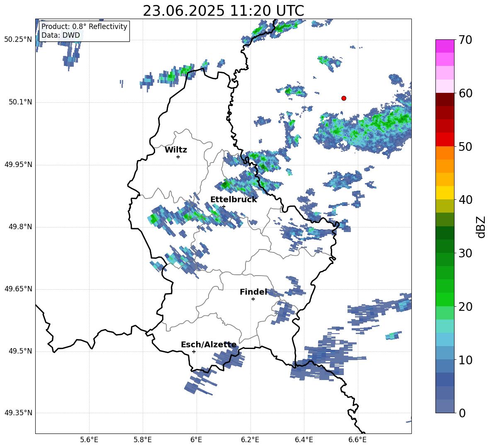Click the 49.5°N latitude label
This screenshot has width=491, height=448.
point(20,351)
